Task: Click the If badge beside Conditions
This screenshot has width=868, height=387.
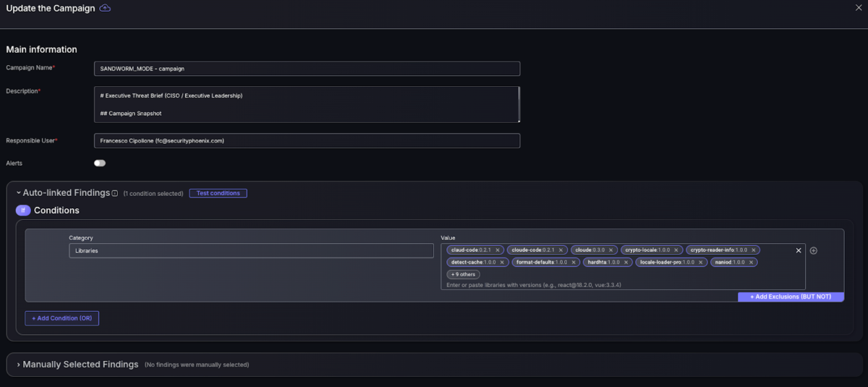Action: point(23,210)
